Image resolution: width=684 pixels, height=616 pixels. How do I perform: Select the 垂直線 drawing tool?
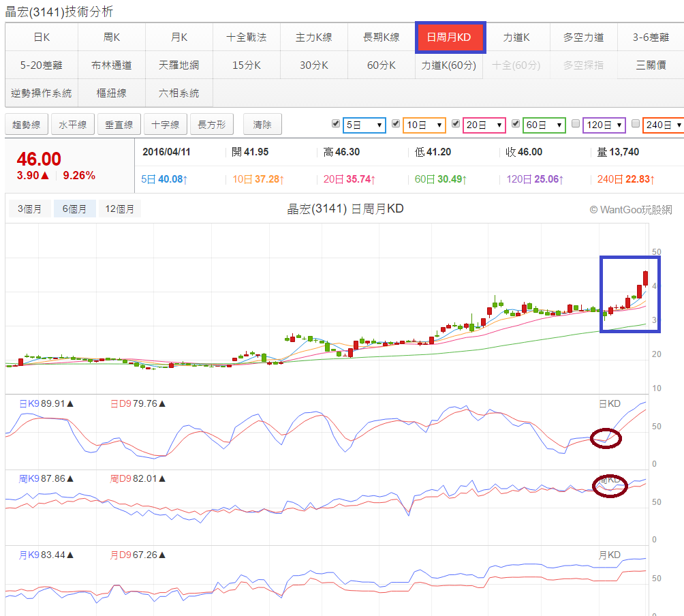coord(119,125)
